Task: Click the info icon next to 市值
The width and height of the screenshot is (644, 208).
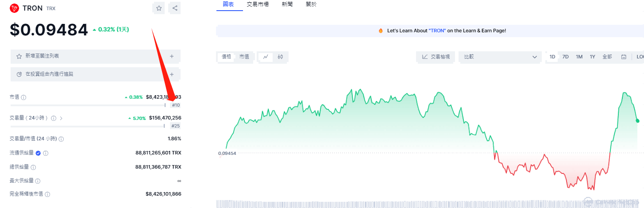Action: (24, 97)
